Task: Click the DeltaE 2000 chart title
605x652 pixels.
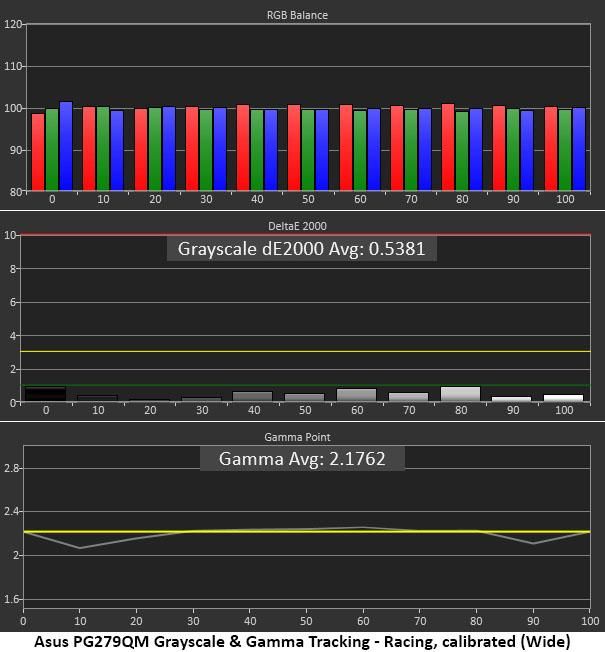Action: coord(297,226)
